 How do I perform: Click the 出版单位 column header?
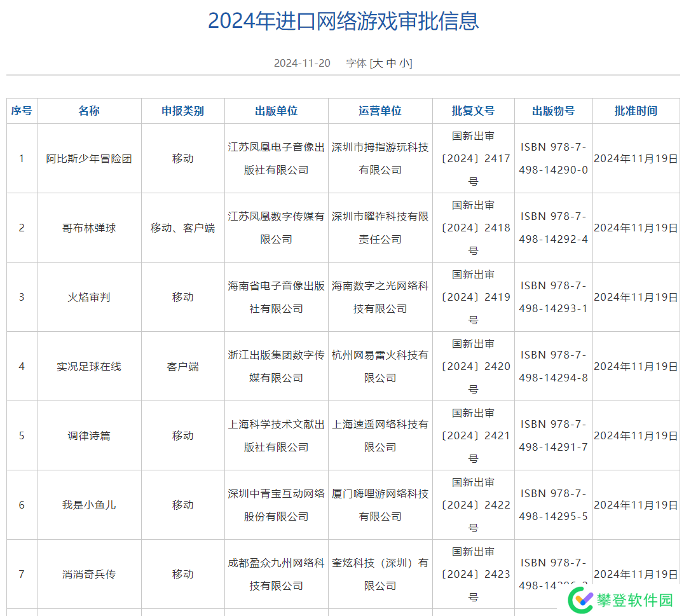point(276,111)
